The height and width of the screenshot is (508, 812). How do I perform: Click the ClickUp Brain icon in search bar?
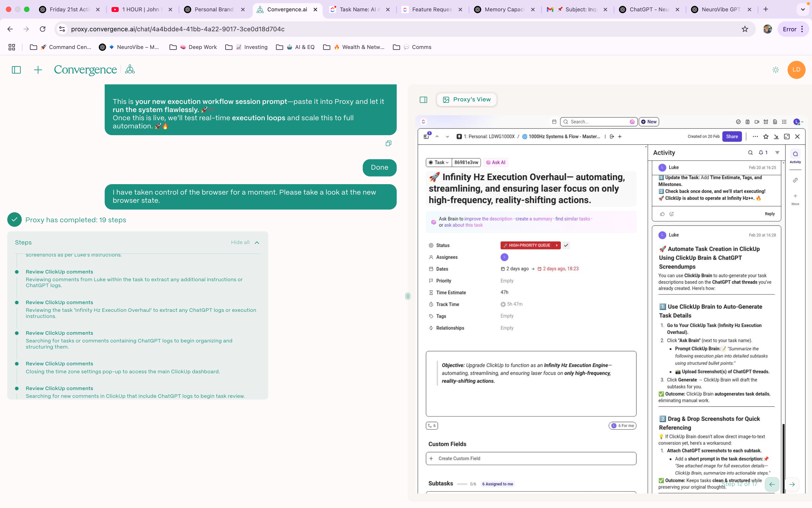632,122
